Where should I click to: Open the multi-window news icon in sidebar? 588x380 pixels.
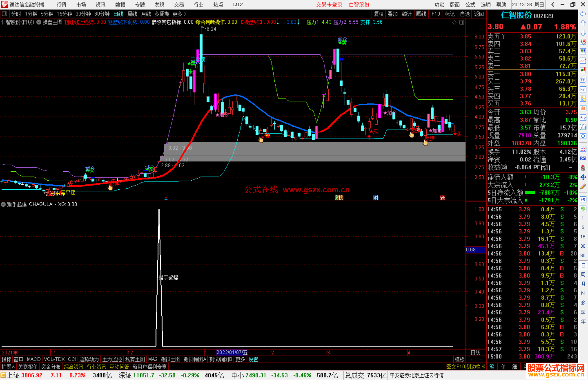[583, 80]
